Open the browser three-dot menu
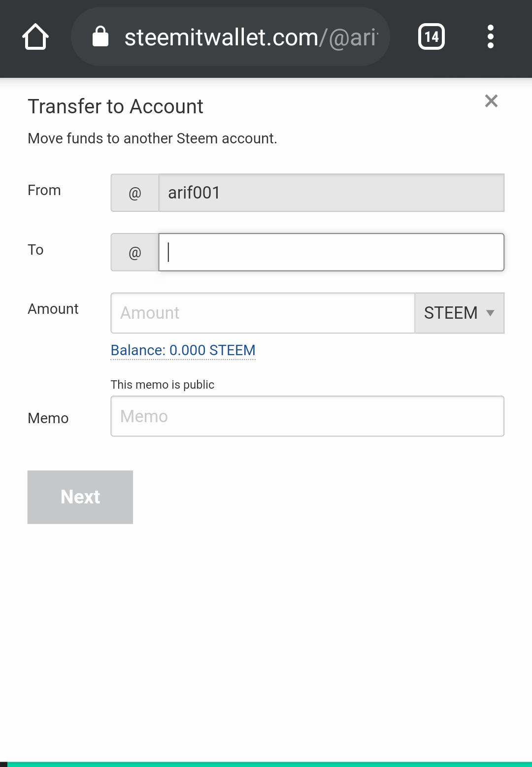 pos(490,36)
